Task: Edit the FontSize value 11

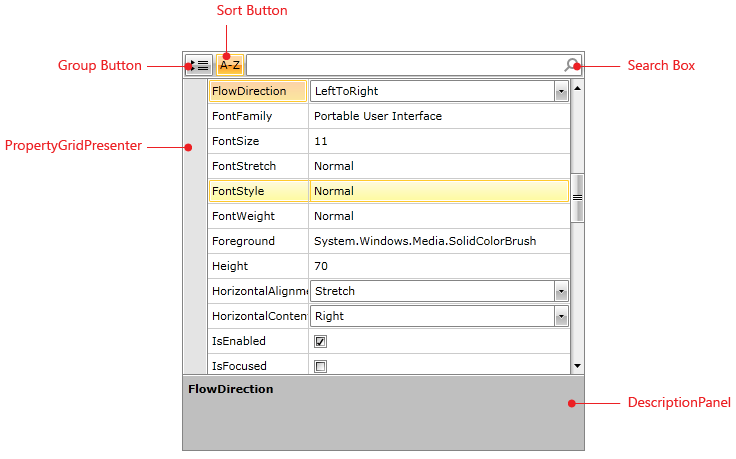Action: [x=438, y=141]
